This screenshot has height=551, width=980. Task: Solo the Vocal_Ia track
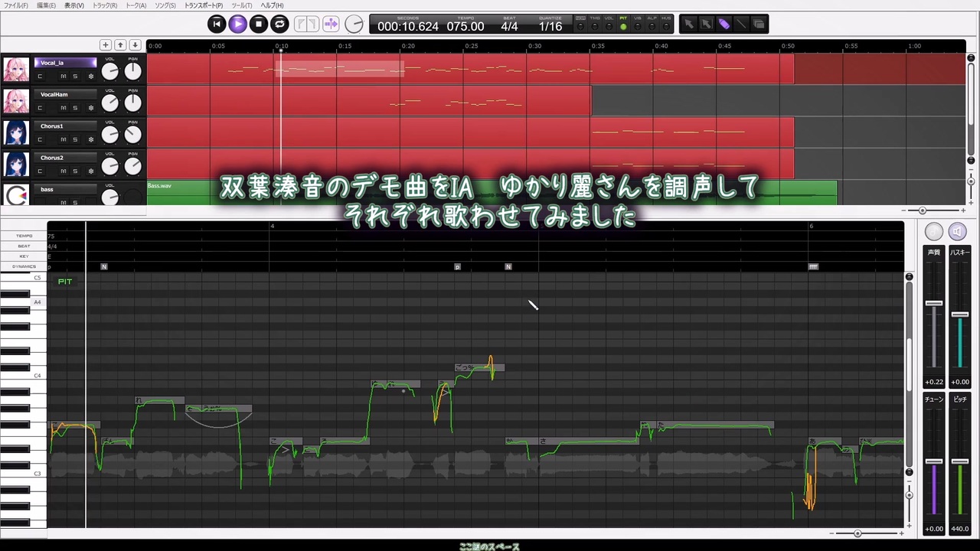coord(75,77)
